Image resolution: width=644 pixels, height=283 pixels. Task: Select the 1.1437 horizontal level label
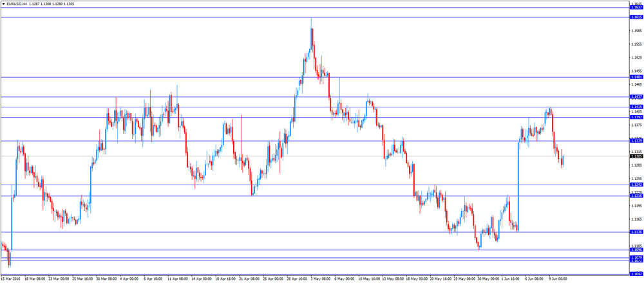point(636,96)
